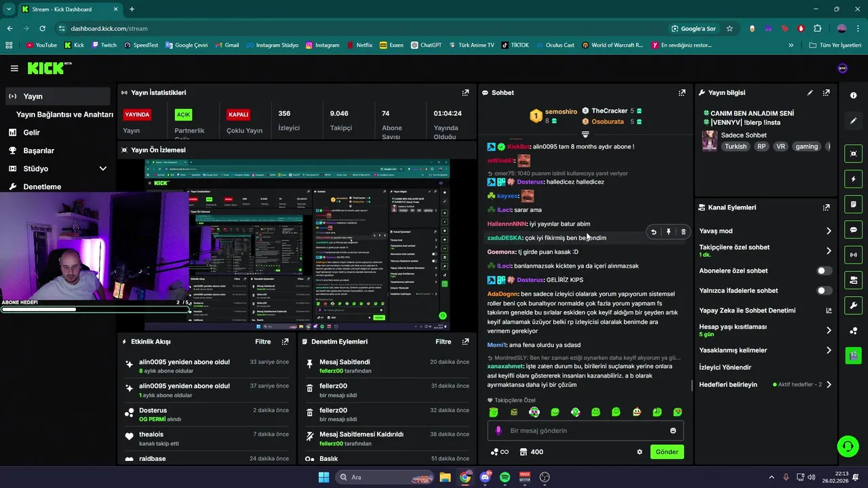Open the shop icon showing 400
The image size is (868, 488).
click(532, 452)
